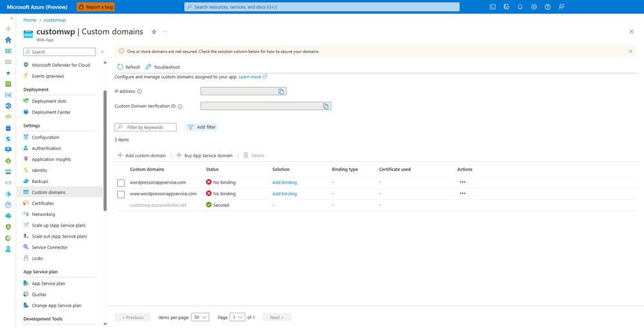The height and width of the screenshot is (328, 644).
Task: Show IP address info tooltip icon
Action: click(x=140, y=92)
